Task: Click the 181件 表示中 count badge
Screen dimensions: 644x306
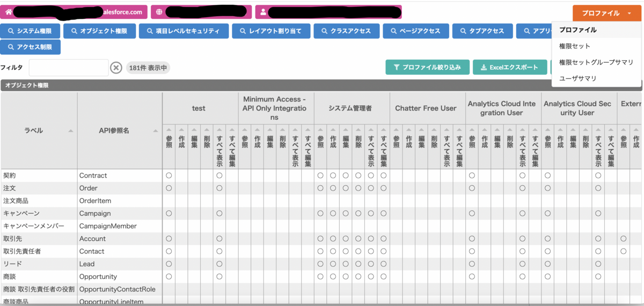Action: coord(148,68)
